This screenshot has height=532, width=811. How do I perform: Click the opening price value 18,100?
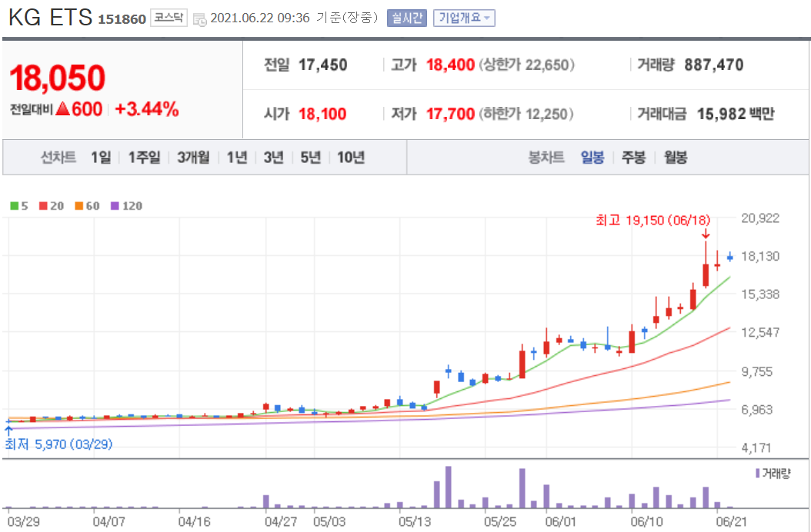click(322, 114)
